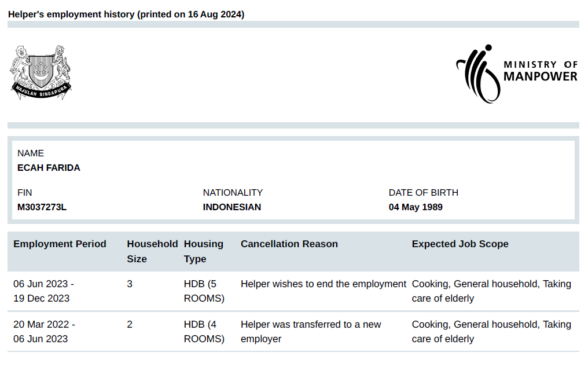Select the date of birth 04 May 1989
The image size is (588, 378).
click(416, 207)
